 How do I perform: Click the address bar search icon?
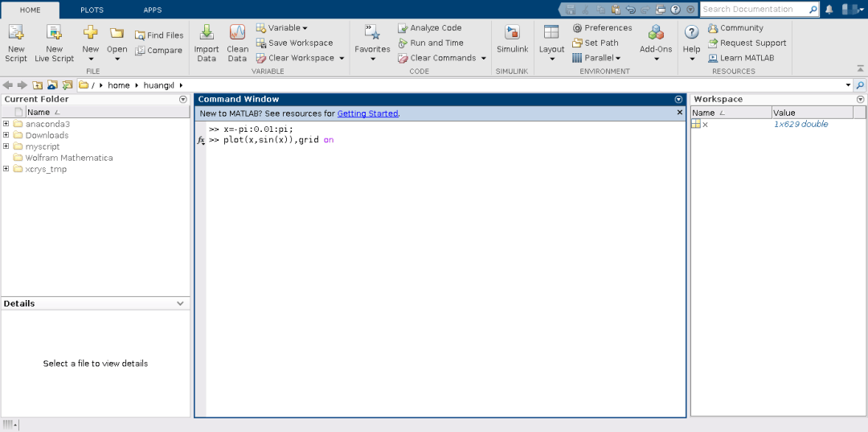860,85
